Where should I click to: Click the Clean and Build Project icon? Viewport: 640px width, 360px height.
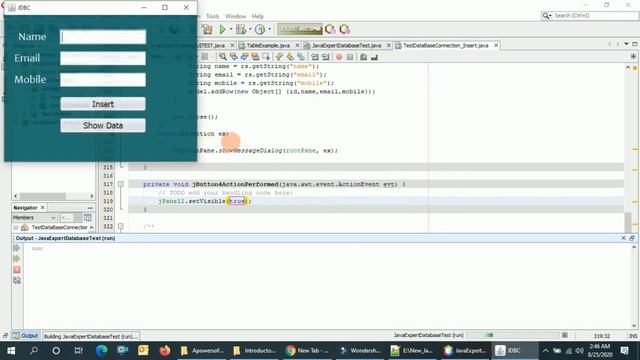[x=207, y=29]
